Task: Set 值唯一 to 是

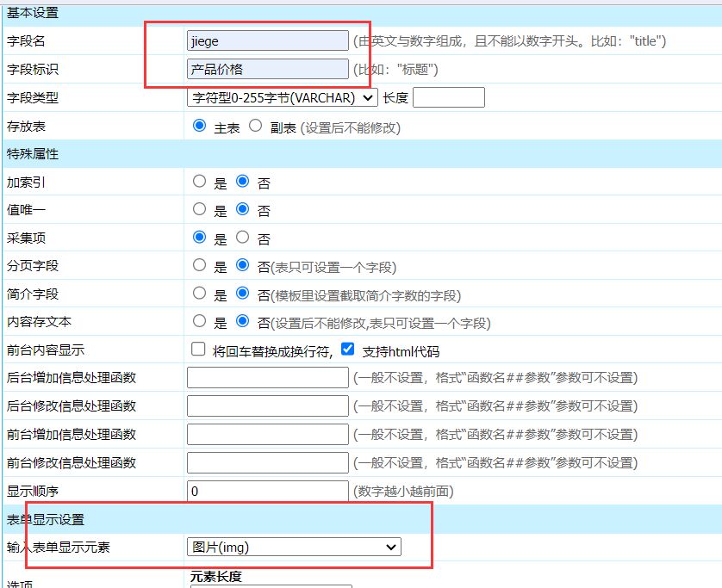Action: 200,209
